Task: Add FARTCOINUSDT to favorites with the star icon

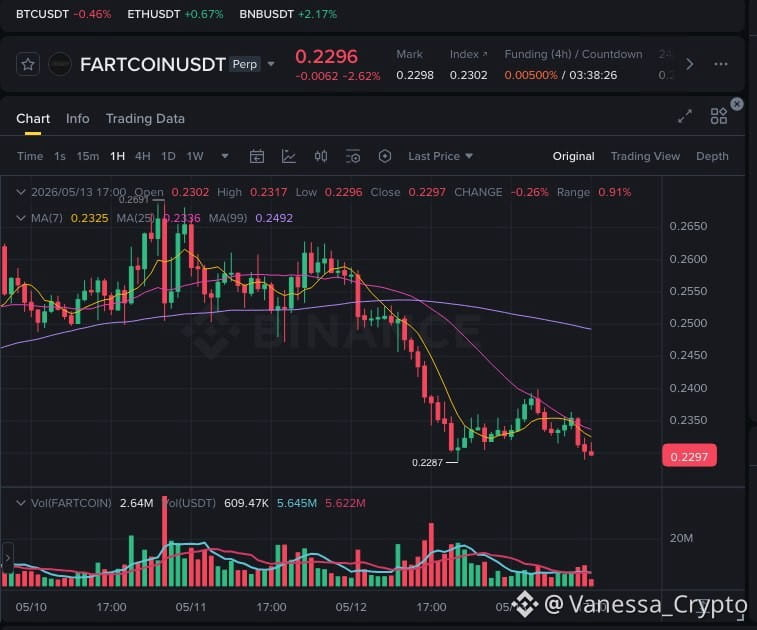Action: [x=28, y=64]
